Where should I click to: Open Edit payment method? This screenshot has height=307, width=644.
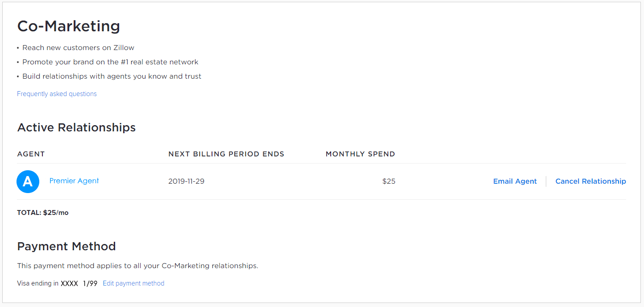[x=133, y=283]
